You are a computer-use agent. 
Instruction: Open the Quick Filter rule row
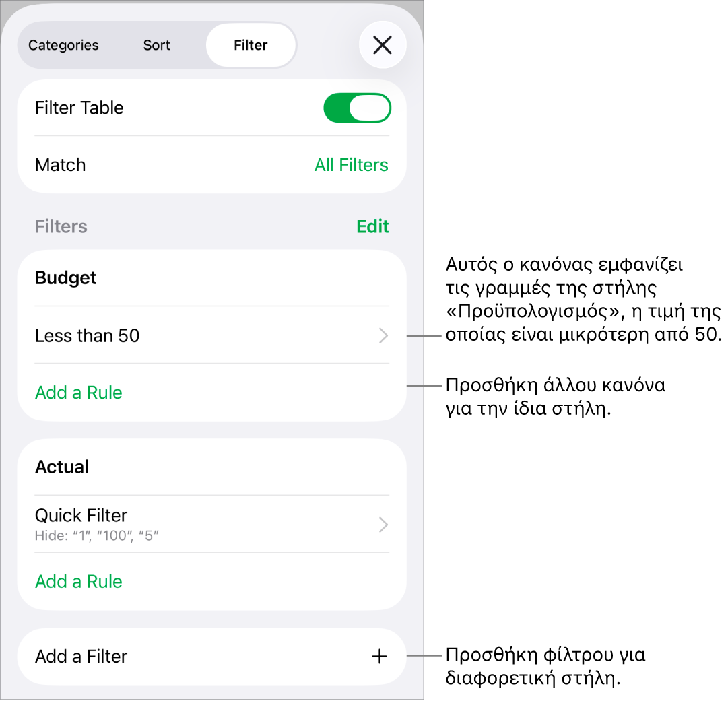[211, 525]
